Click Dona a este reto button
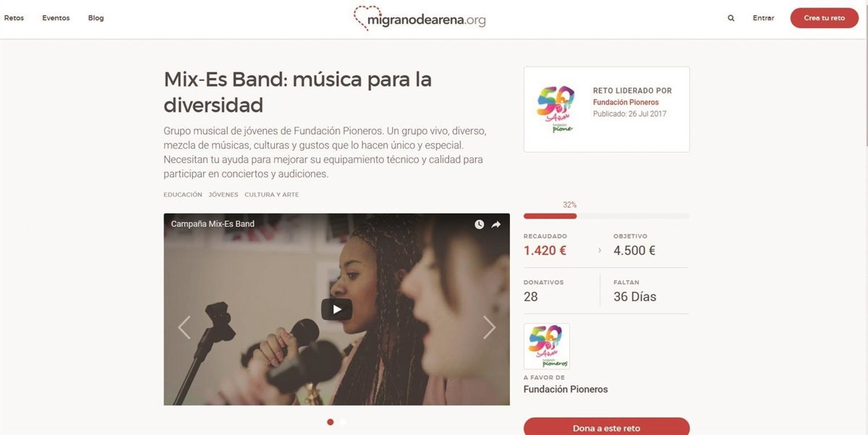This screenshot has height=435, width=868. tap(606, 426)
